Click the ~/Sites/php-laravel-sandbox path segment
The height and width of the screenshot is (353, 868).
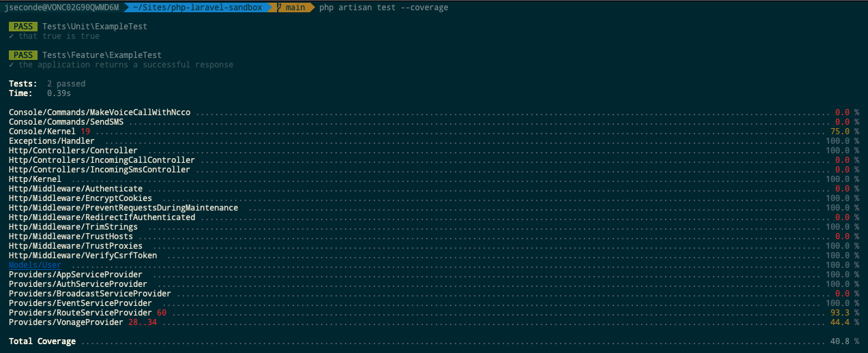tap(198, 7)
